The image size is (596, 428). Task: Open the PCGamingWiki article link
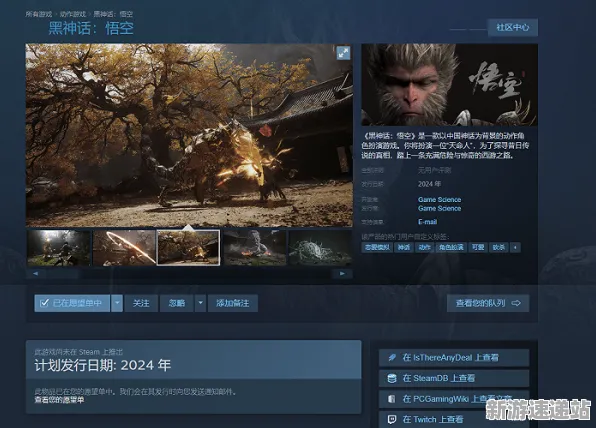pos(454,399)
